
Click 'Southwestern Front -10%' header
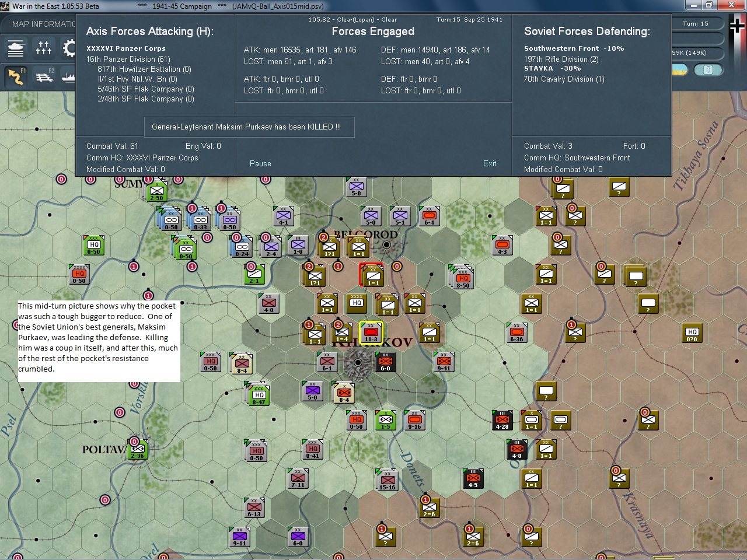[574, 48]
